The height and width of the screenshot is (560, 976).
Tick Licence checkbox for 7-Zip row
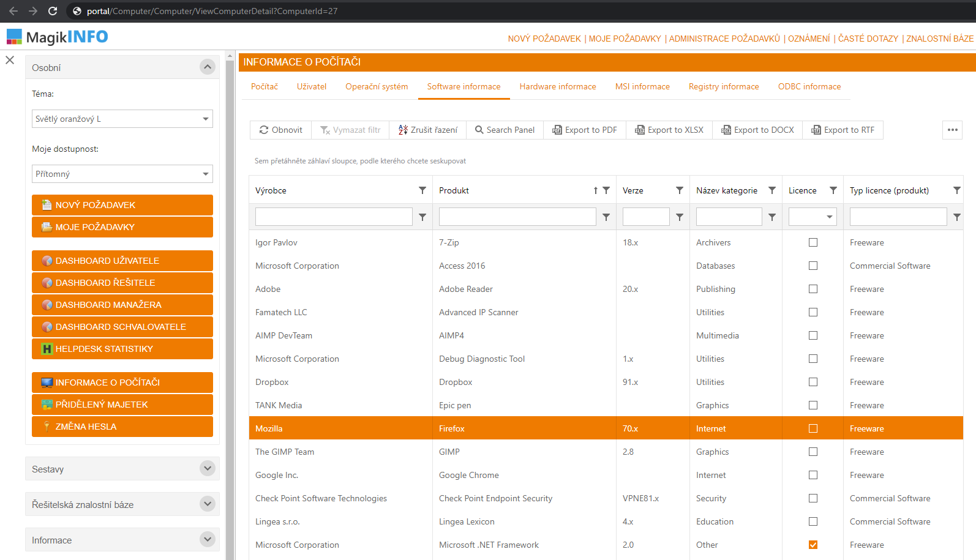click(x=813, y=242)
